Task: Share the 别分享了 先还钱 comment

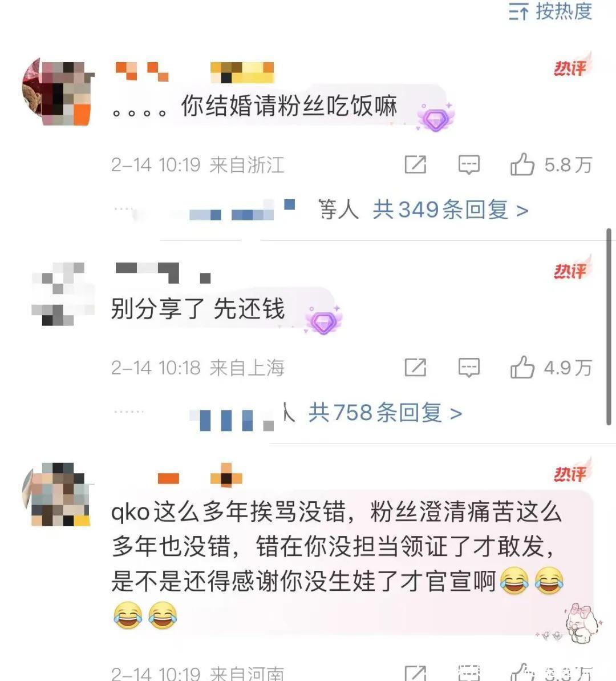Action: tap(415, 368)
